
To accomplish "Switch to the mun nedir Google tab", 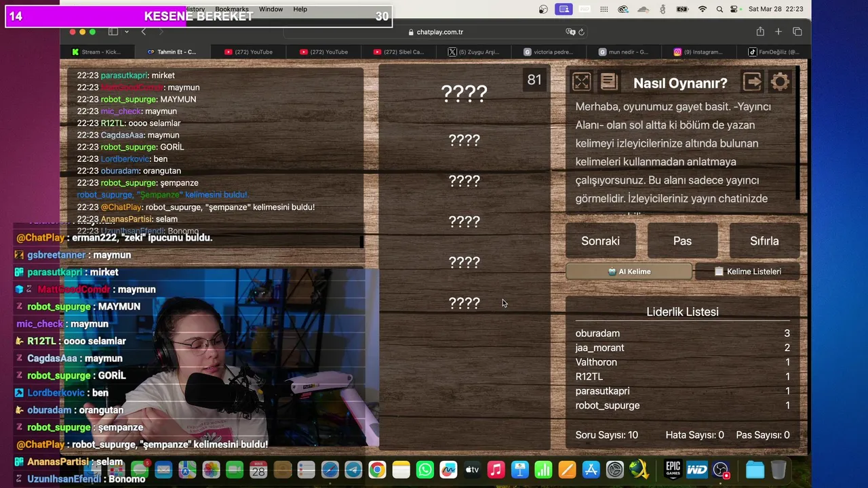I will click(x=625, y=52).
